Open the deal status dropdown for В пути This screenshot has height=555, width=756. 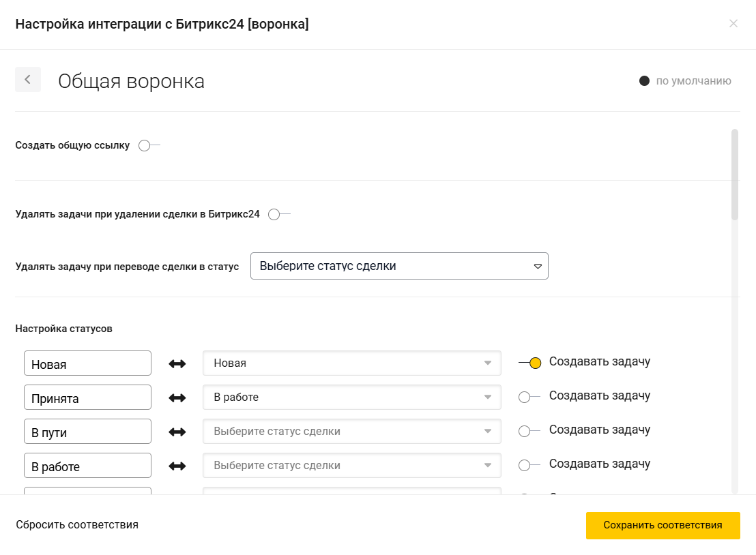click(x=352, y=432)
